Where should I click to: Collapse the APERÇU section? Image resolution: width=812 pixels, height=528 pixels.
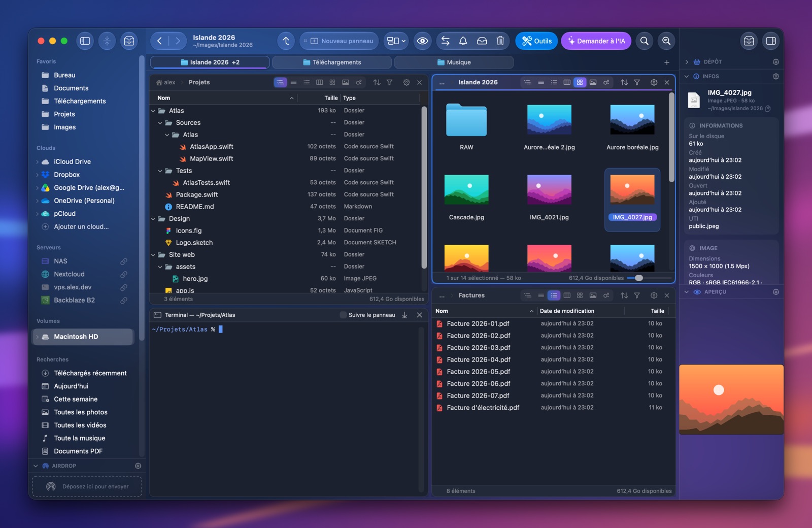tap(687, 292)
